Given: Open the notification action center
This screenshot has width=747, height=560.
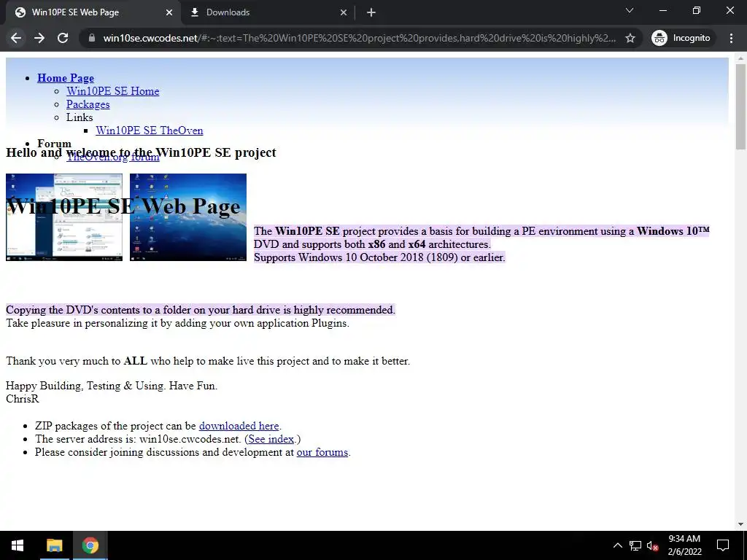Looking at the screenshot, I should [x=723, y=545].
